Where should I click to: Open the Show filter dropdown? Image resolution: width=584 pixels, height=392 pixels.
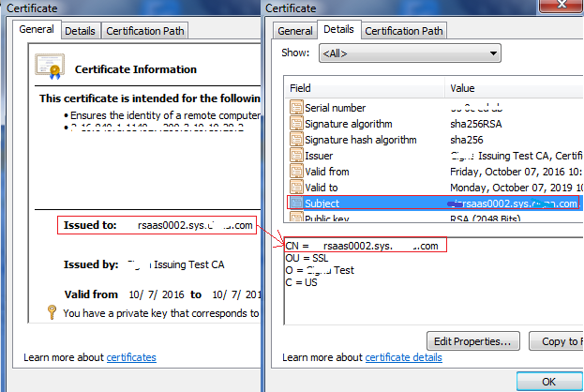[409, 53]
